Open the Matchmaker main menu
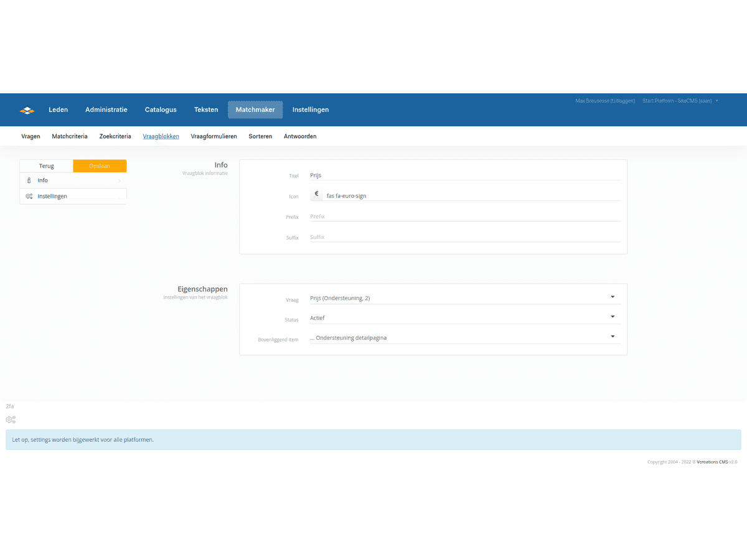747x560 pixels. (x=255, y=110)
